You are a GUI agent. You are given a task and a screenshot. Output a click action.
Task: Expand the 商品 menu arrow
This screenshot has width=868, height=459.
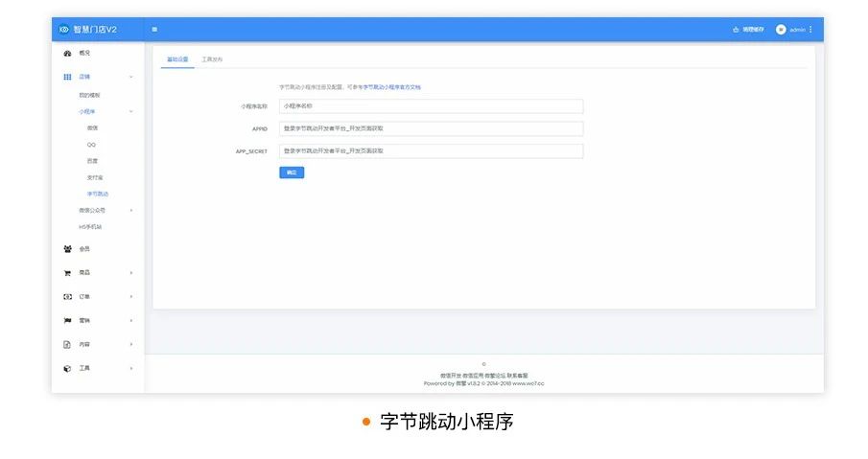pos(131,273)
